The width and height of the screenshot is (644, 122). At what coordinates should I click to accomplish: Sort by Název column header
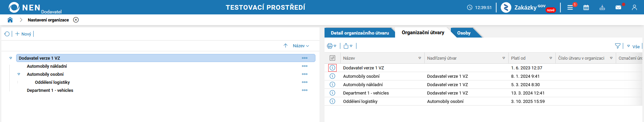(349, 58)
